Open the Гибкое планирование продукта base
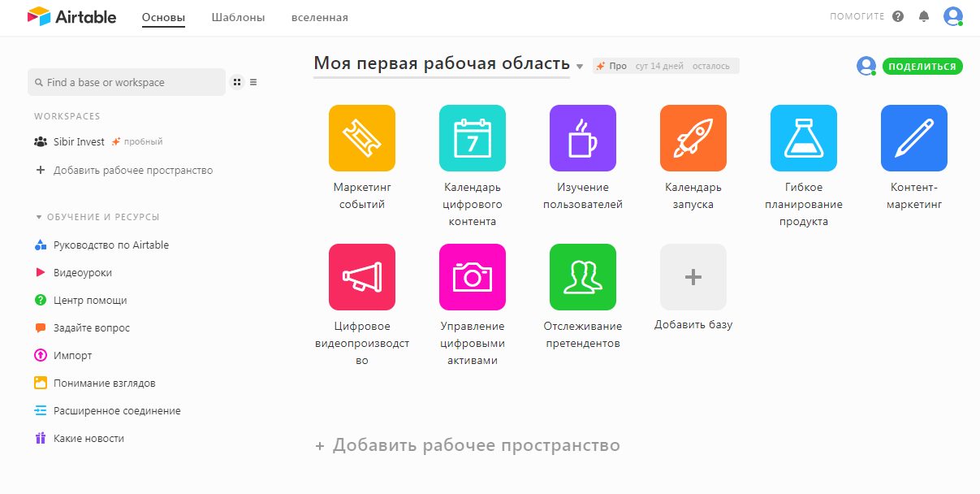 803,138
